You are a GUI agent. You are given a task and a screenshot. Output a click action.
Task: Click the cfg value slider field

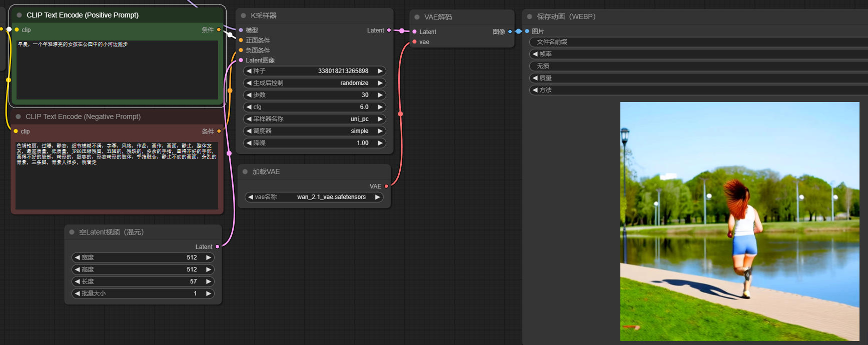tap(314, 107)
